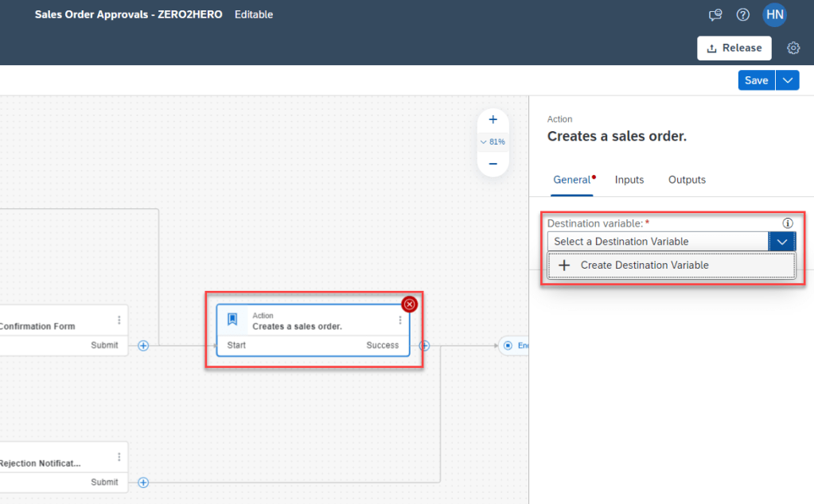Click the red error badge on action node
The width and height of the screenshot is (814, 504).
[x=409, y=304]
